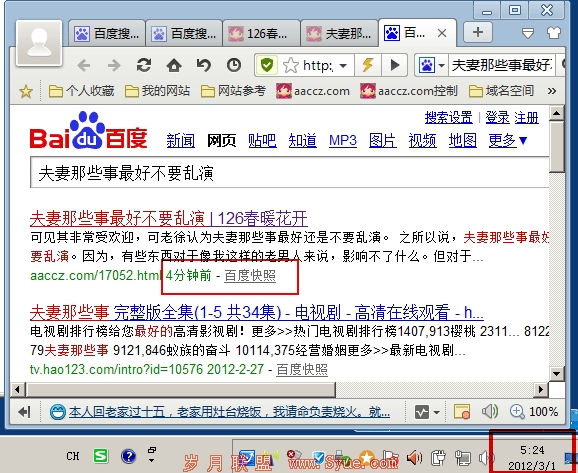
Task: Go back with the back arrow
Action: tap(84, 66)
